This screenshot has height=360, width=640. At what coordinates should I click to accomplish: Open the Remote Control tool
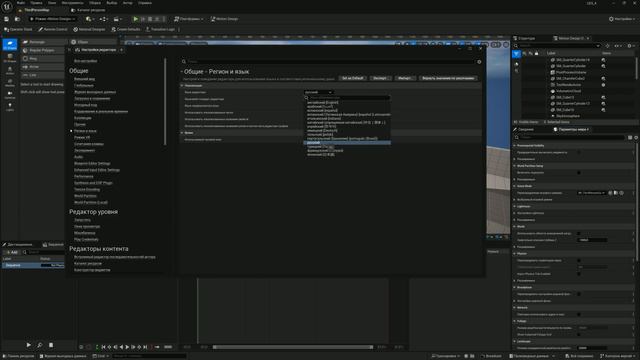tap(53, 29)
